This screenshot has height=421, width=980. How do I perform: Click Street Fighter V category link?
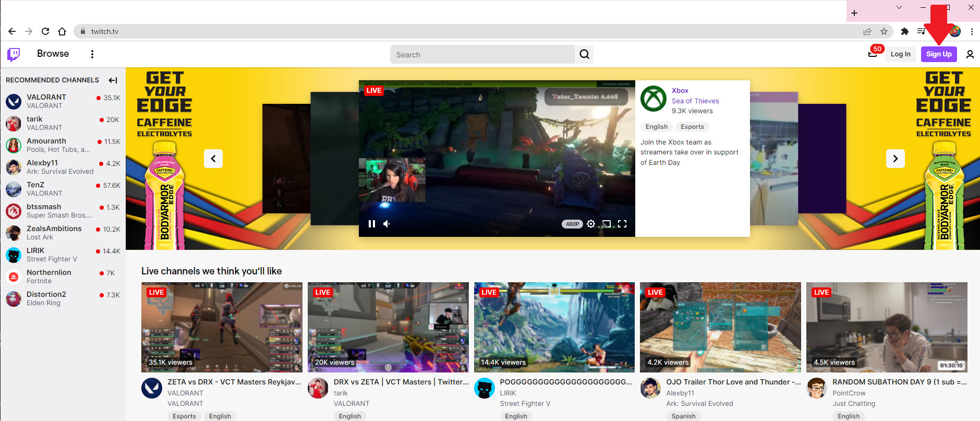click(525, 404)
